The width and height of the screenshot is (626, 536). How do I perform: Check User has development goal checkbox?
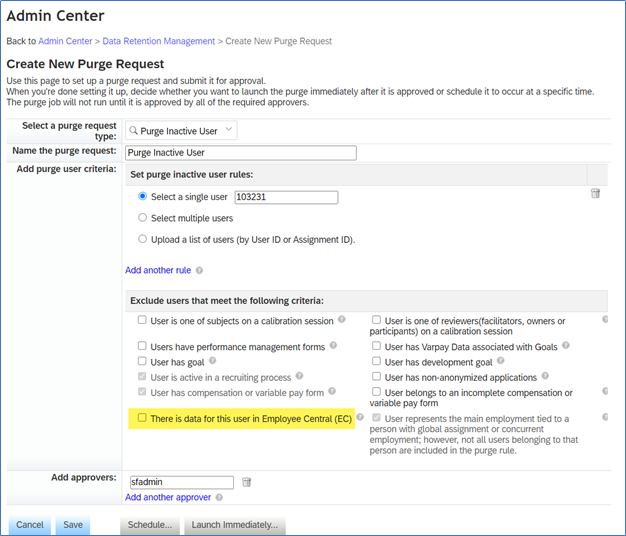tap(376, 361)
